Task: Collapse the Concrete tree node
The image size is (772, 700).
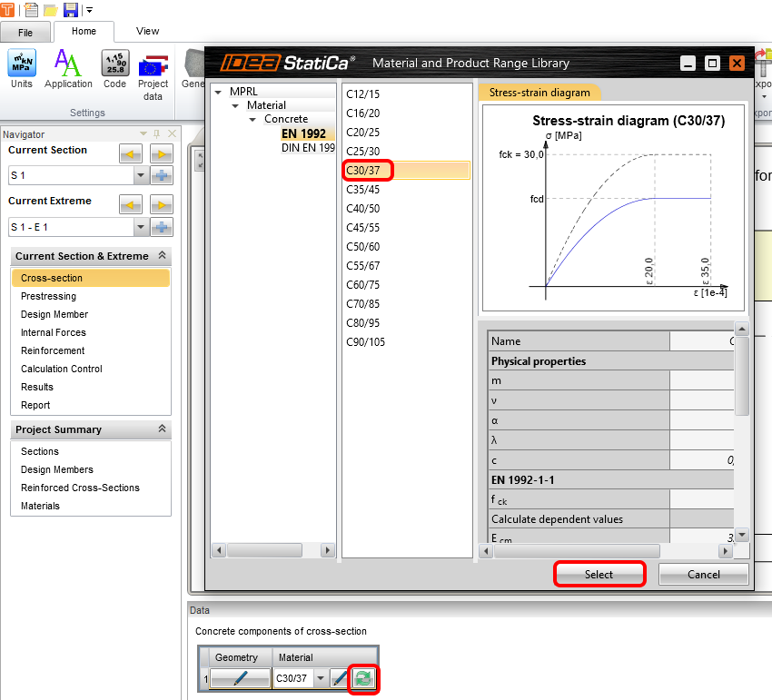Action: pos(253,120)
